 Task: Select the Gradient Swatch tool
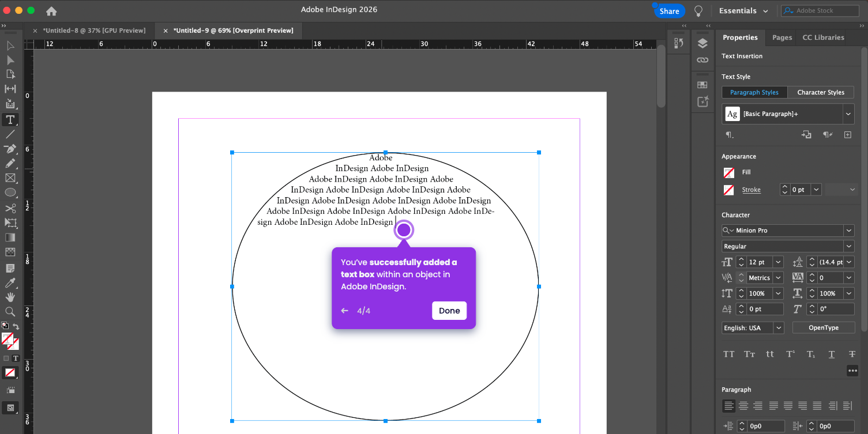[x=10, y=237]
